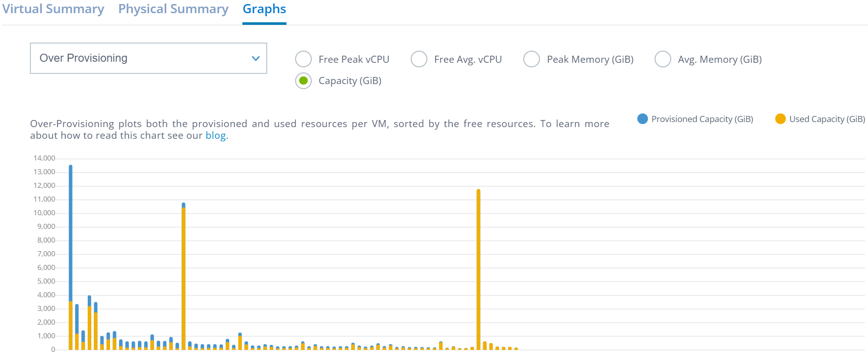Click the blue Provisioned Capacity legend dot
This screenshot has width=868, height=356.
click(x=642, y=118)
